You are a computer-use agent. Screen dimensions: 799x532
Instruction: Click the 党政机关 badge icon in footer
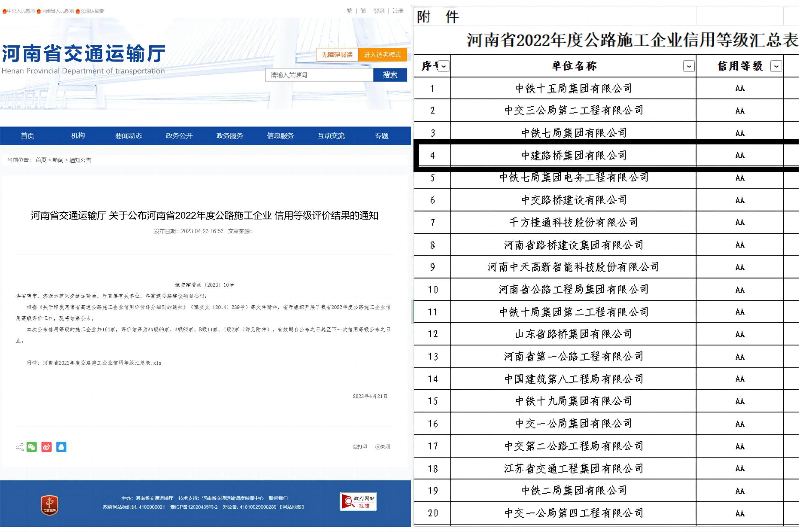point(50,505)
